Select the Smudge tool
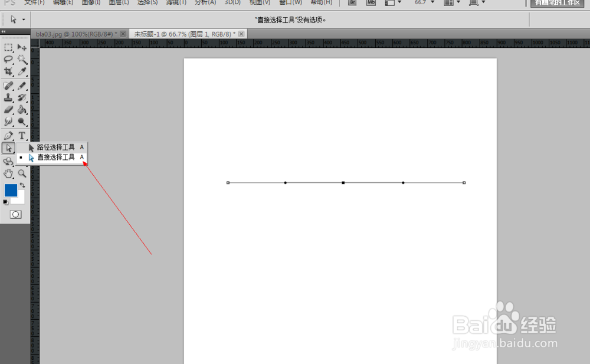Viewport: 590px width, 364px height. tap(8, 121)
